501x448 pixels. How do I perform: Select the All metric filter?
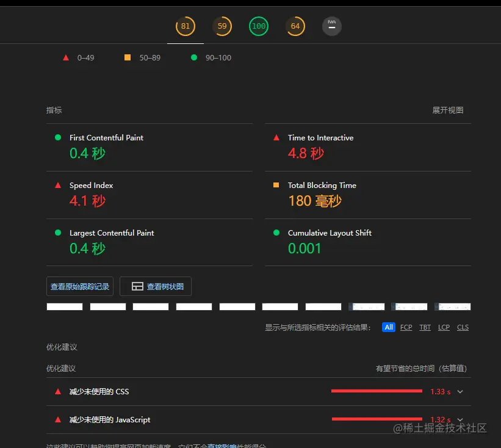coord(389,327)
